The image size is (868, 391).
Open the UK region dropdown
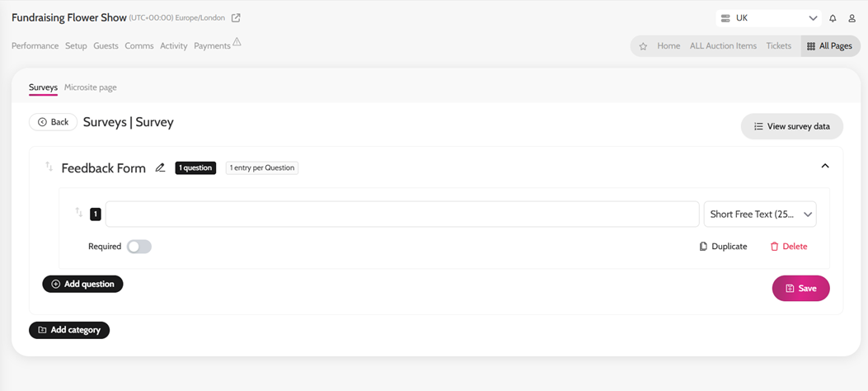click(x=768, y=18)
